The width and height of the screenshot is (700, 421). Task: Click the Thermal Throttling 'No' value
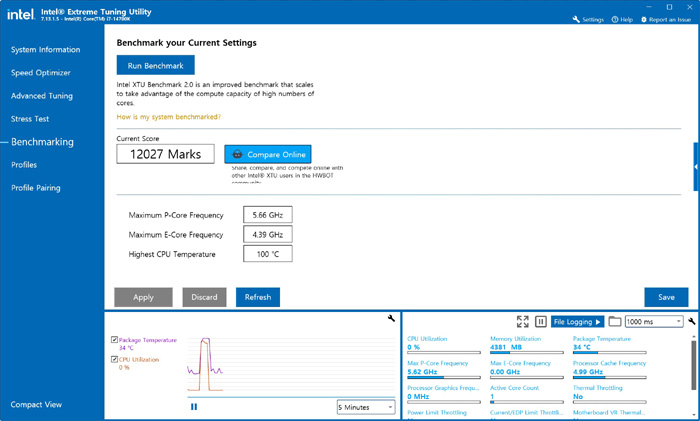click(578, 396)
